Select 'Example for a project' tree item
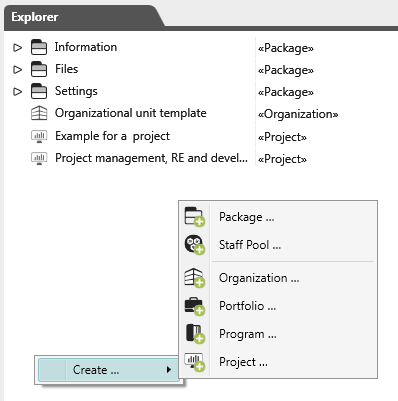The image size is (398, 401). 113,136
